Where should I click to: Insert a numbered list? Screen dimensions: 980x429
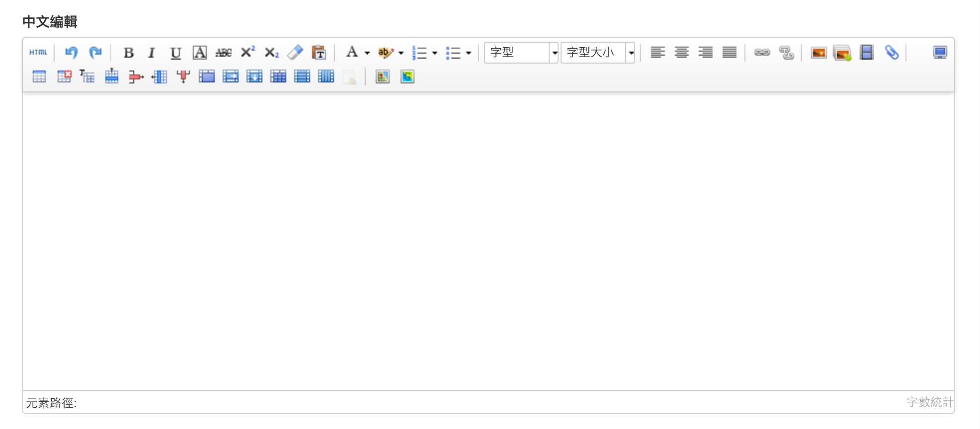(x=419, y=52)
